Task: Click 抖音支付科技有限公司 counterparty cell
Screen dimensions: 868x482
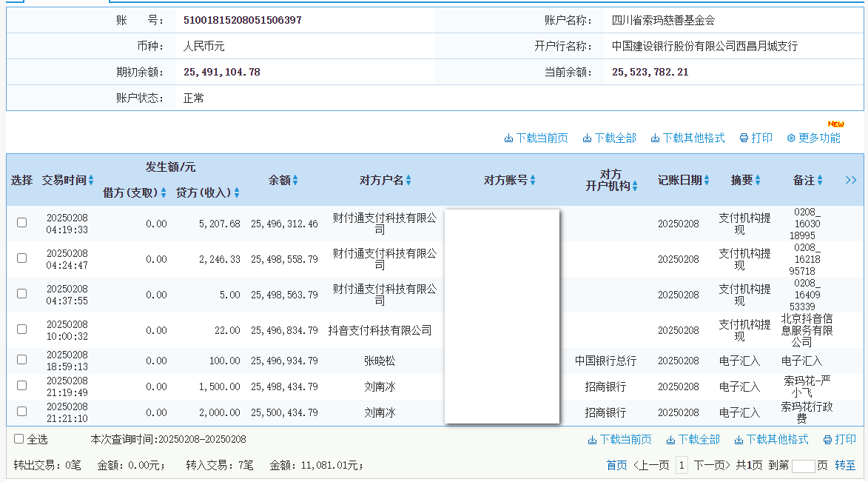Action: 380,330
